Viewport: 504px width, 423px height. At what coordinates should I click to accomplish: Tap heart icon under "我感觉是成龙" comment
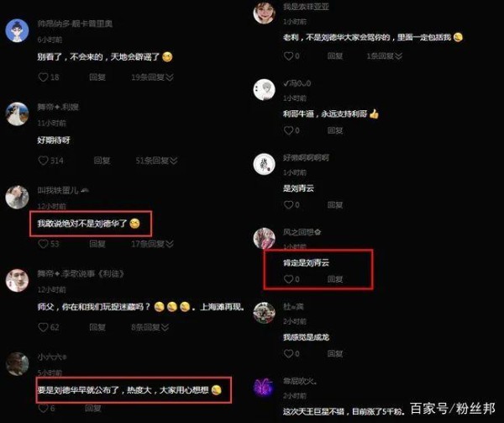pos(288,354)
